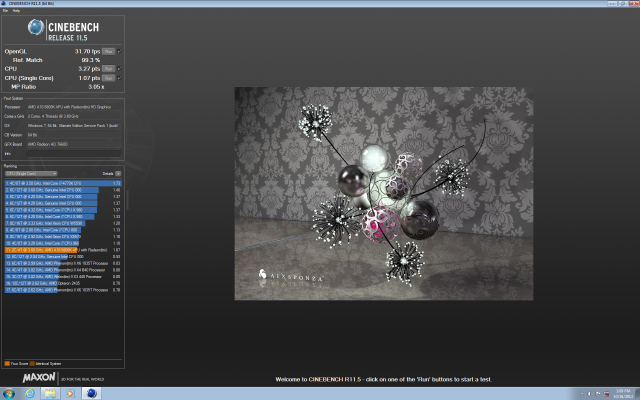Run the OpenGL benchmark test
The image size is (640, 400).
(x=108, y=51)
